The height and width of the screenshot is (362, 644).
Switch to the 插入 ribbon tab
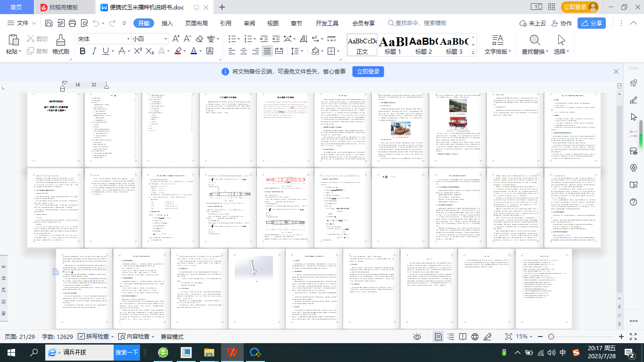pyautogui.click(x=167, y=23)
